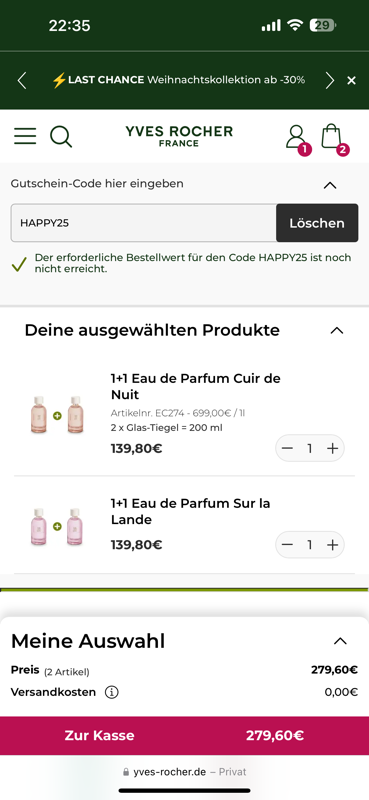
Task: Open Cuir de Nuit product thumbnail
Action: (x=57, y=415)
